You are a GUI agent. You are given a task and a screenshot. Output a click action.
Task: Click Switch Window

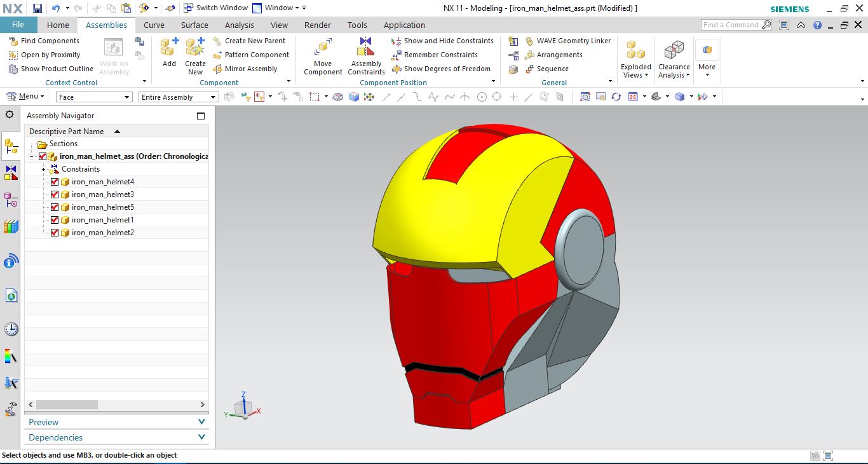(x=215, y=8)
